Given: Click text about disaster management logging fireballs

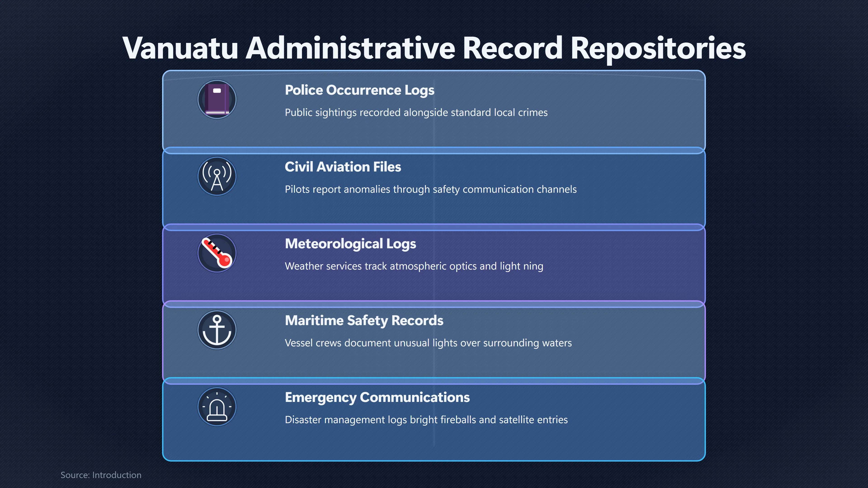Looking at the screenshot, I should [426, 420].
